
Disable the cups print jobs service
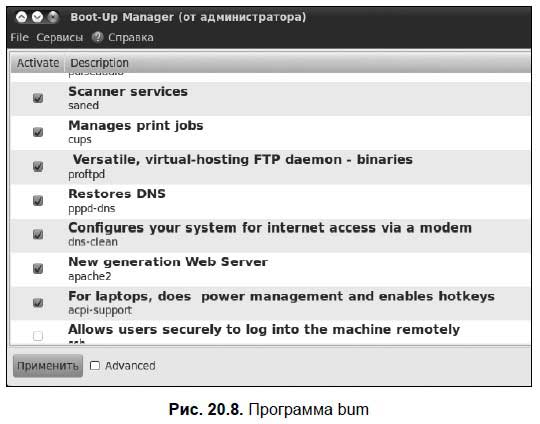tap(38, 132)
